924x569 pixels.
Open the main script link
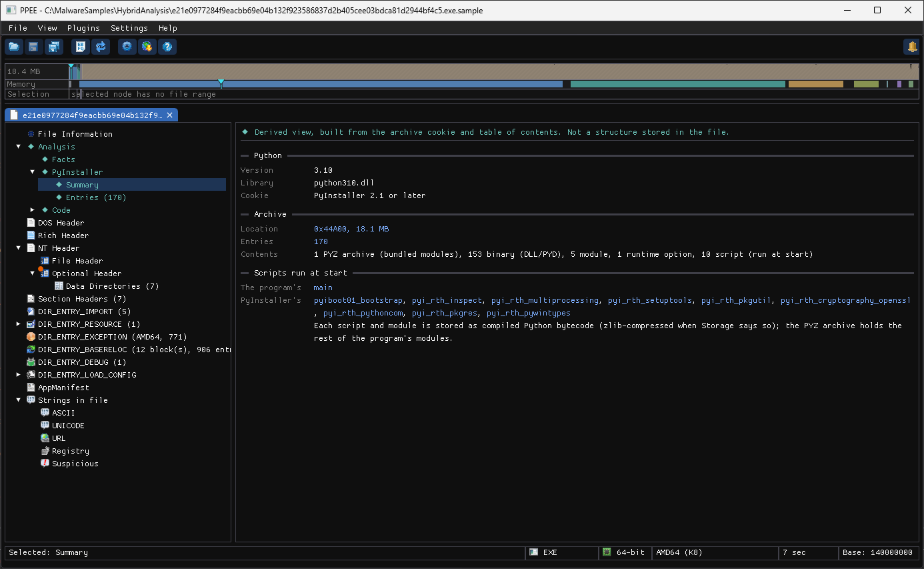click(x=323, y=288)
